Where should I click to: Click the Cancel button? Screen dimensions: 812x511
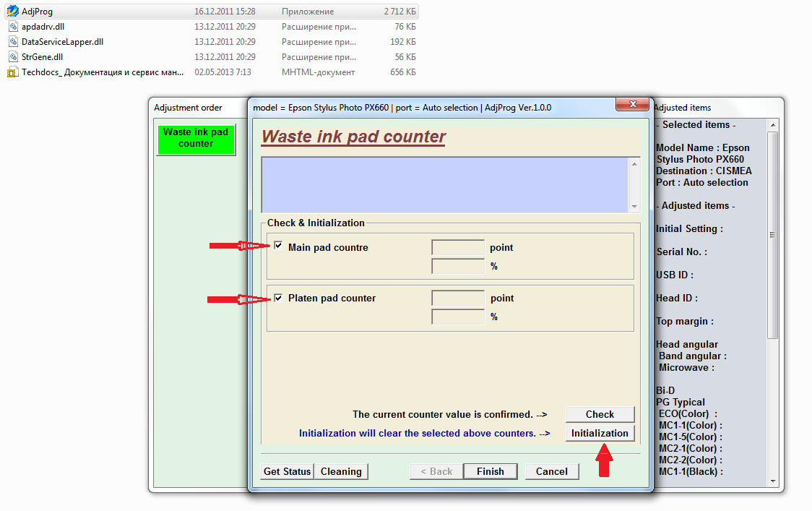[551, 471]
